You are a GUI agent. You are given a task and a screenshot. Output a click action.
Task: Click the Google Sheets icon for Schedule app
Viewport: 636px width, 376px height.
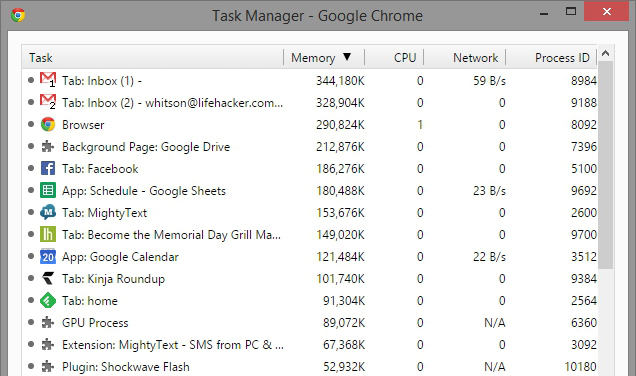(48, 190)
